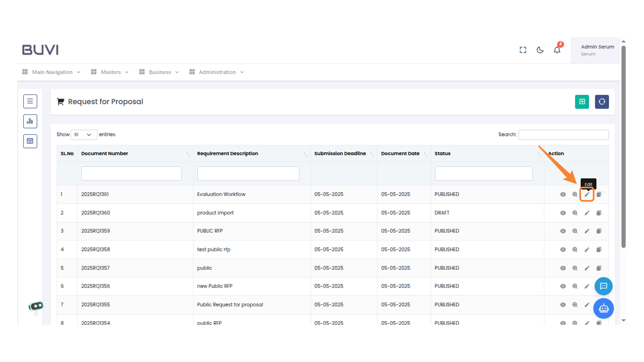Screen dimensions: 644x362
Task: Click the table Search input field
Action: [563, 135]
